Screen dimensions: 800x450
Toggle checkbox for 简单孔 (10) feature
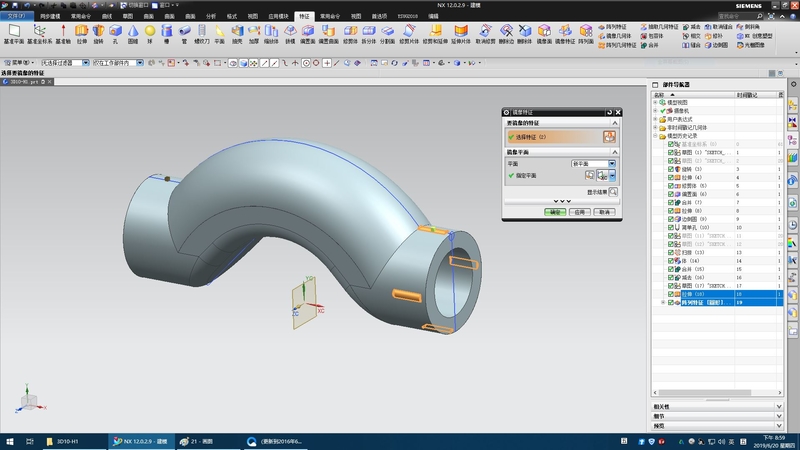672,228
